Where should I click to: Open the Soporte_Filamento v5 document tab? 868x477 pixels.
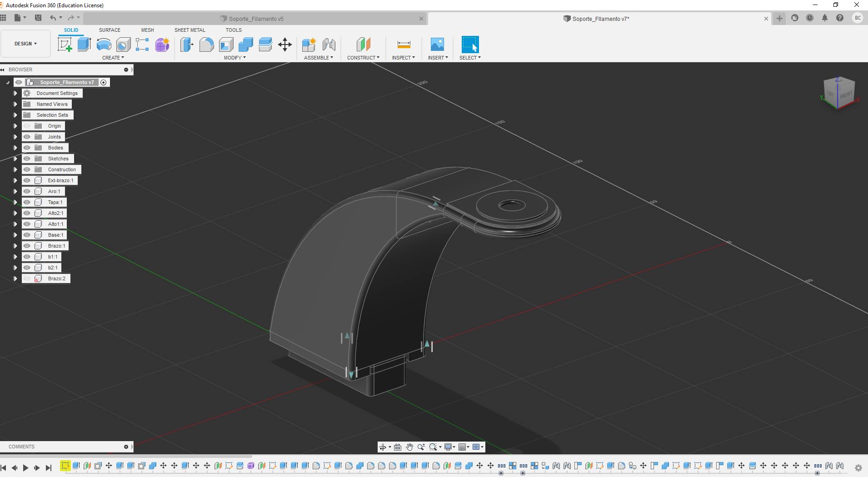tap(256, 19)
